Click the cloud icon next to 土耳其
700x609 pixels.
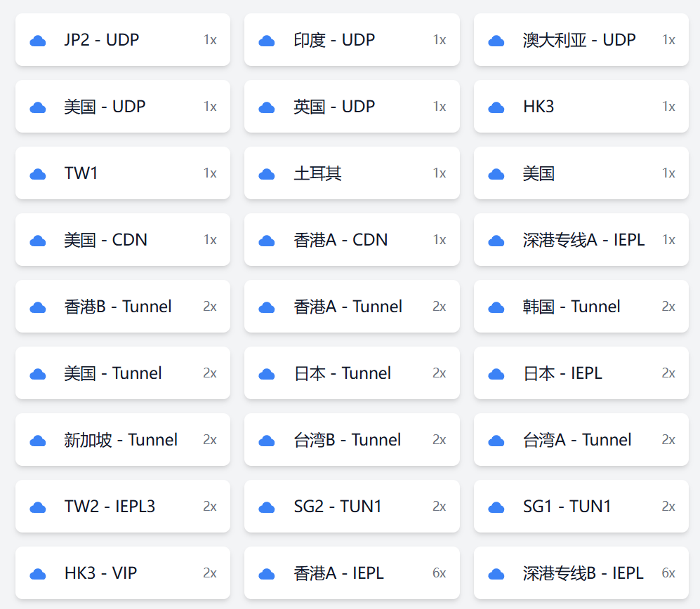(267, 174)
